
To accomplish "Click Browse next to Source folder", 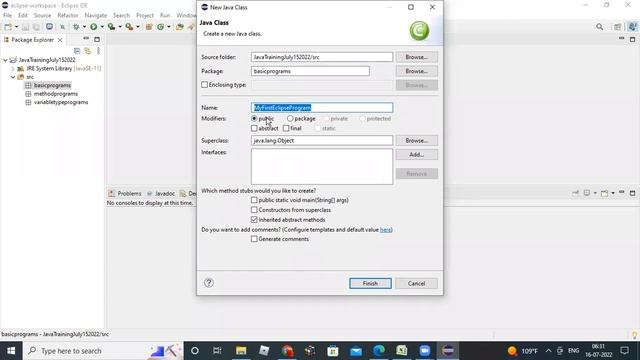I will point(416,57).
